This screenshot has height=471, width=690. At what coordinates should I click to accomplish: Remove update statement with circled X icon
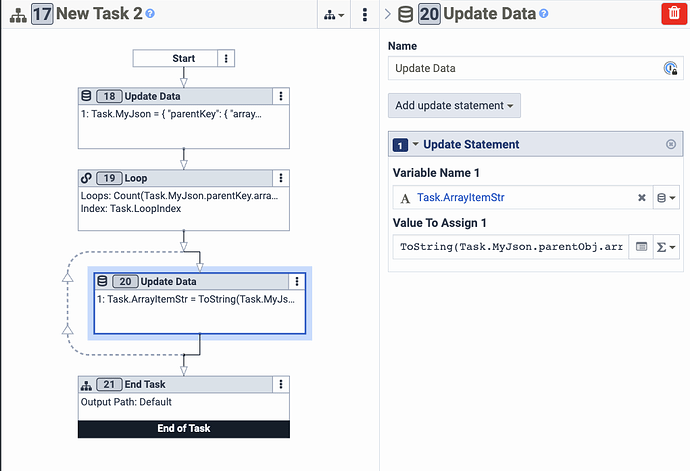click(x=671, y=144)
